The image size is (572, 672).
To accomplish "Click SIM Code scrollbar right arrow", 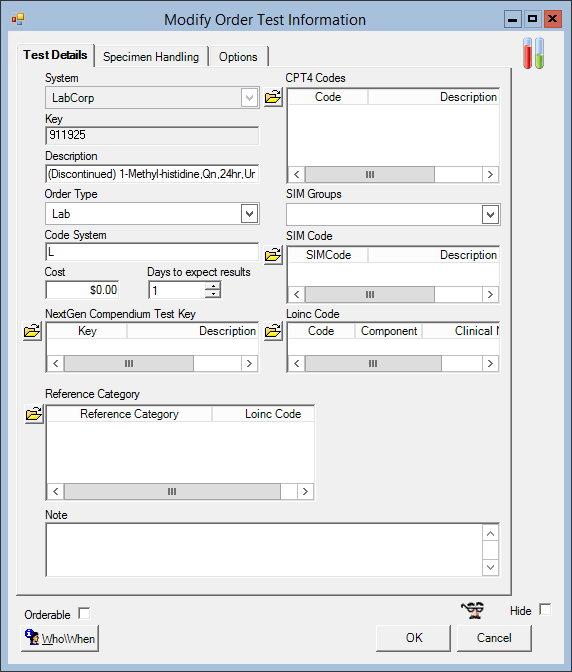I will pyautogui.click(x=490, y=294).
